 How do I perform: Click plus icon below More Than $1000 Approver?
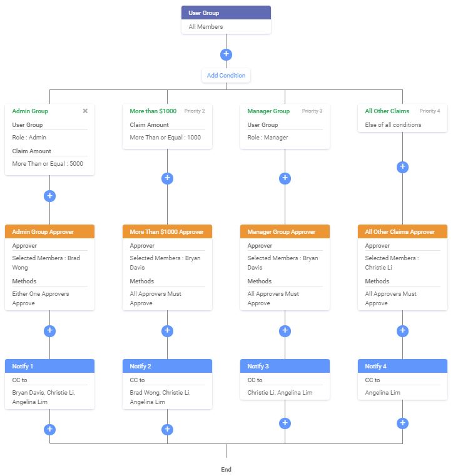coord(167,331)
